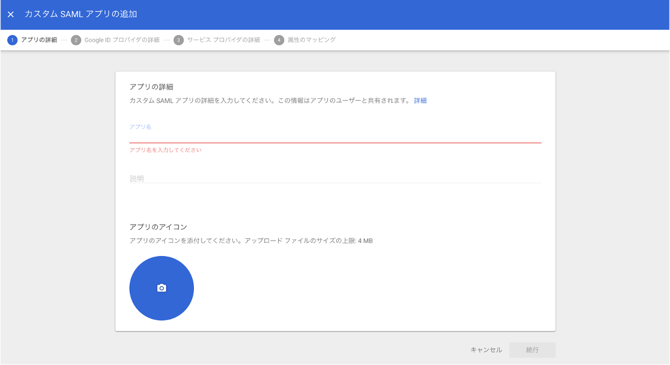The height and width of the screenshot is (365, 670).
Task: Select step 4 circle 属性のマッピング
Action: (x=279, y=40)
